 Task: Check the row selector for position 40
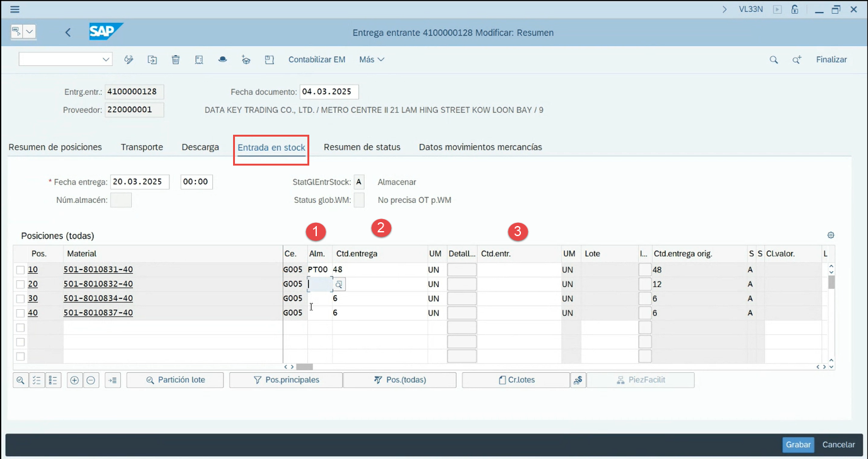[21, 313]
